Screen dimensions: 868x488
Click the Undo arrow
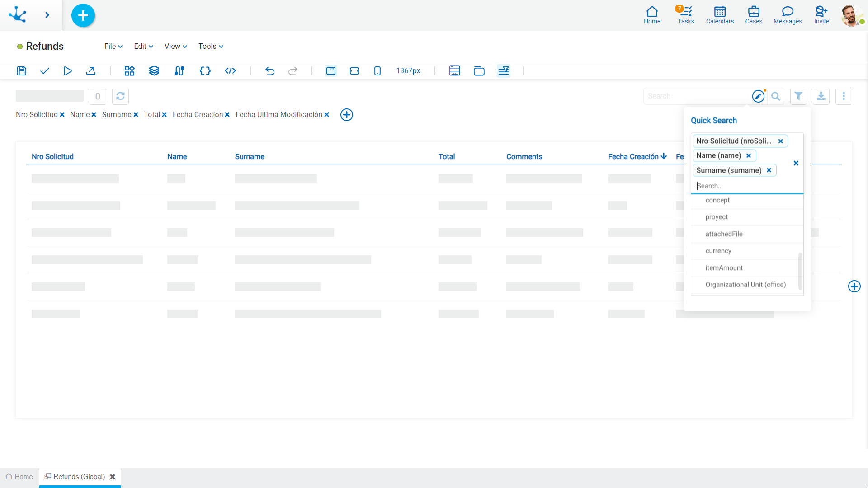pos(270,71)
